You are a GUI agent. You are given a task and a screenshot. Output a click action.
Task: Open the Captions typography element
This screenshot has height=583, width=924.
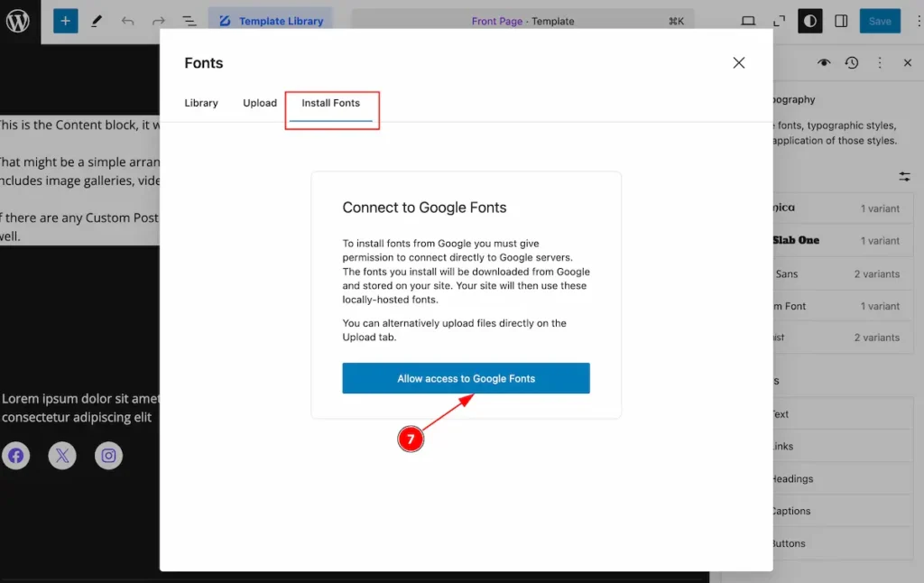click(x=844, y=511)
